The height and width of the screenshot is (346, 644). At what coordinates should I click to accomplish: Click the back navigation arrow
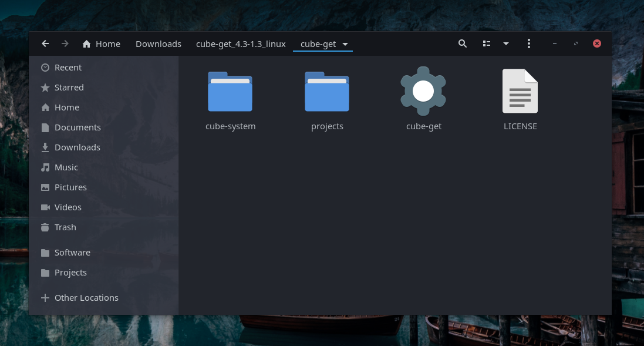click(x=45, y=44)
